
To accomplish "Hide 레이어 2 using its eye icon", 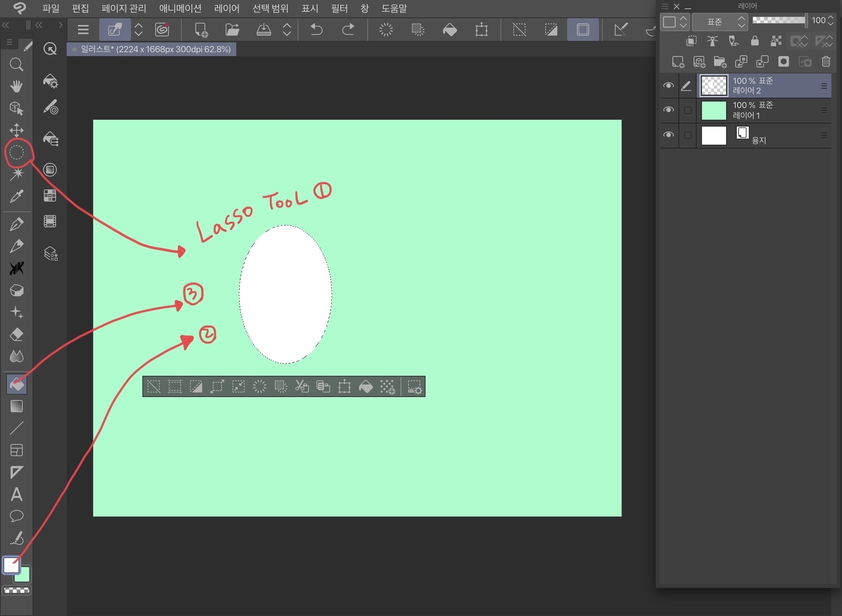I will (668, 86).
